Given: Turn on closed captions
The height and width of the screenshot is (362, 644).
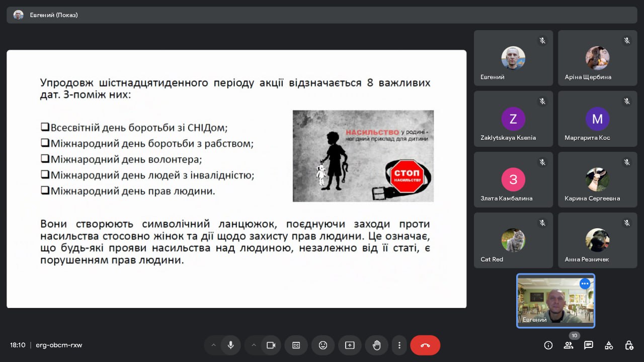Looking at the screenshot, I should (x=296, y=345).
